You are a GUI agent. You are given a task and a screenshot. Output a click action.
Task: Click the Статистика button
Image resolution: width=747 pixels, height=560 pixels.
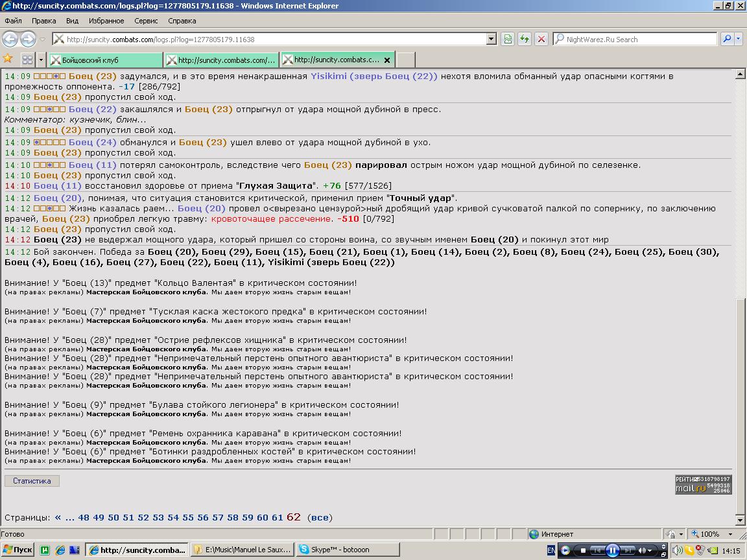pyautogui.click(x=32, y=481)
